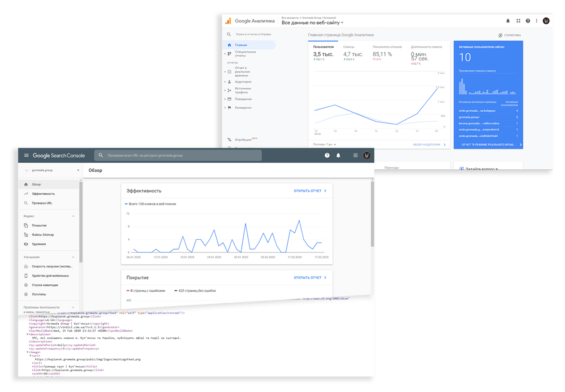565x392 pixels.
Task: Open the ОБЗОР АУДИТОРИИ link
Action: click(429, 144)
